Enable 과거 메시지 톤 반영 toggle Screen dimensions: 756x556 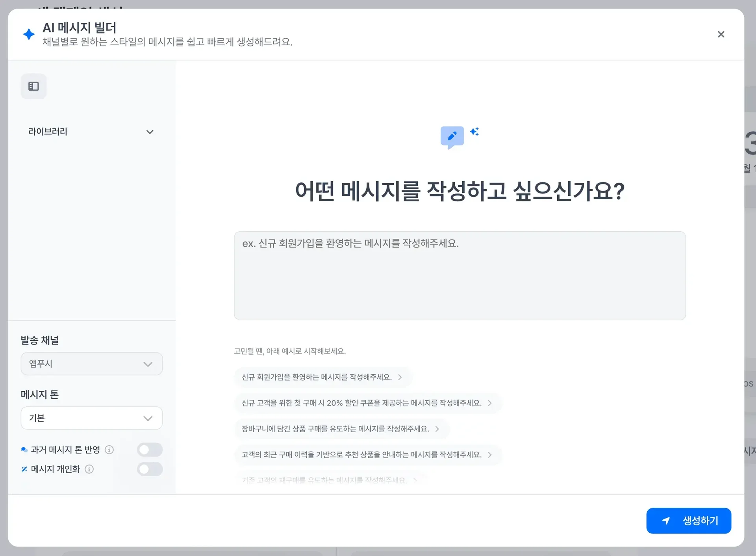[x=150, y=450]
